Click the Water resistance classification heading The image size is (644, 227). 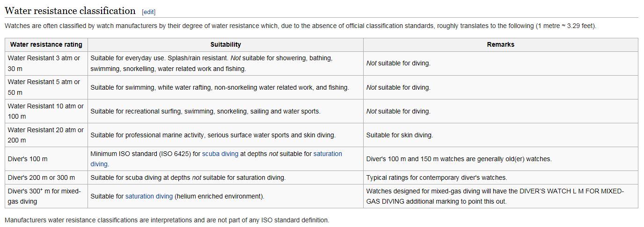point(70,10)
